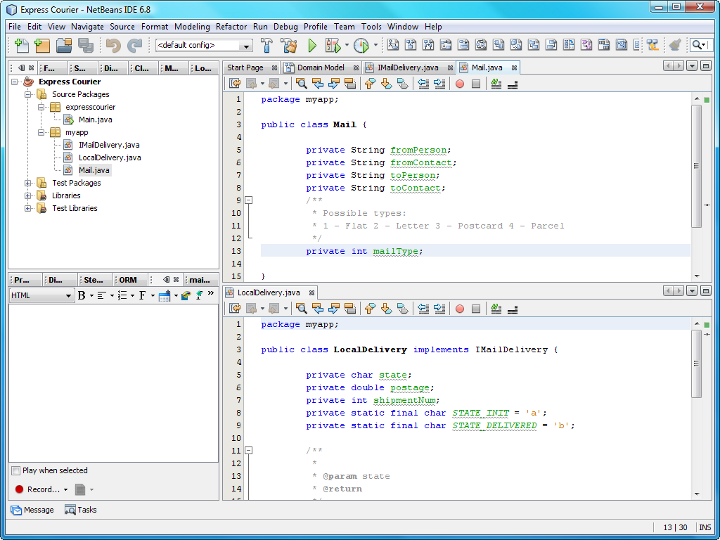The height and width of the screenshot is (540, 720).
Task: Switch to the IMailDelivery.java tab
Action: coord(408,68)
